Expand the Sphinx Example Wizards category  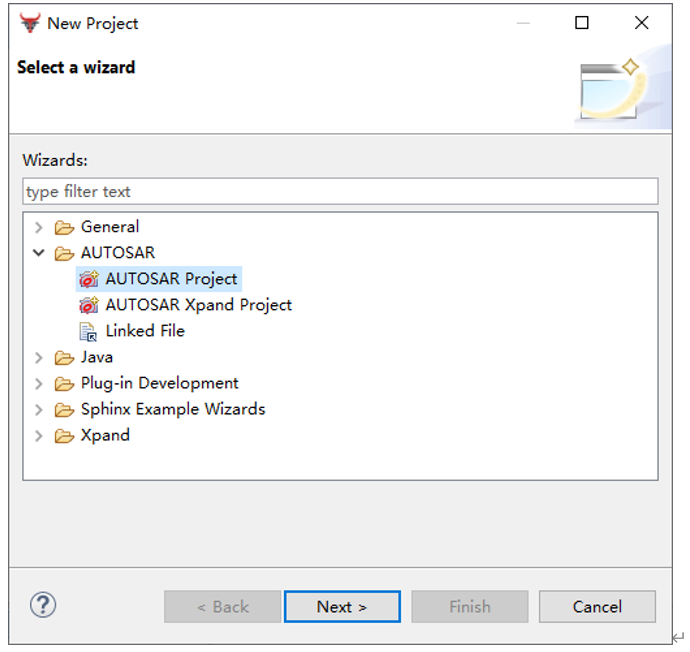click(x=39, y=410)
